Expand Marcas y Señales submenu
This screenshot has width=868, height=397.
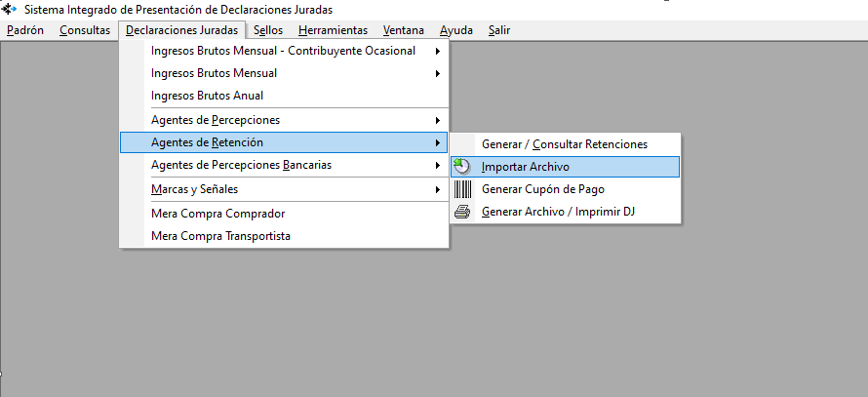pyautogui.click(x=437, y=189)
